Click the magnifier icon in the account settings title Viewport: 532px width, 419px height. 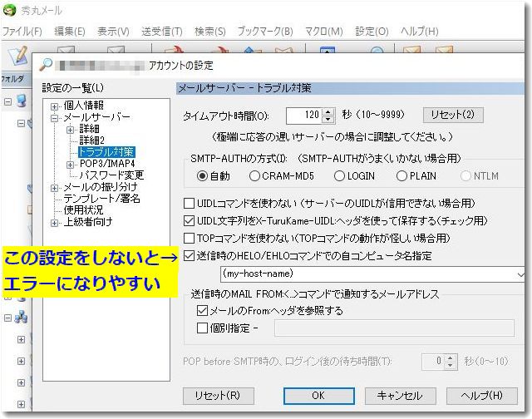click(46, 64)
